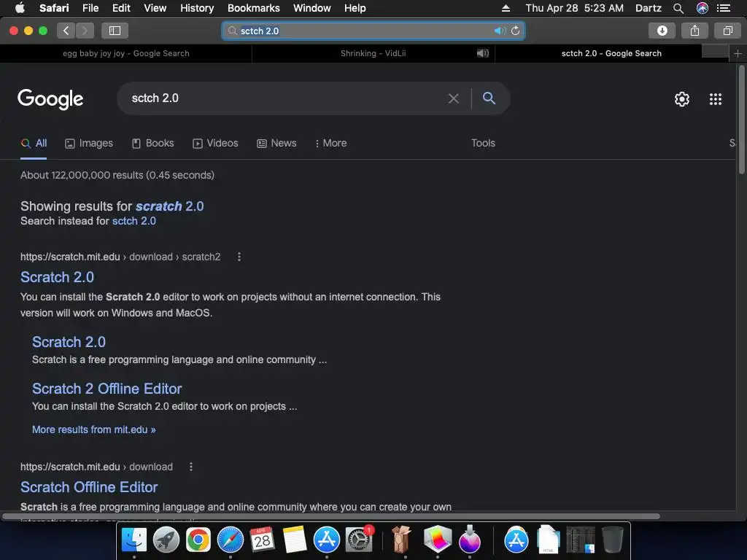This screenshot has height=560, width=747.
Task: Open Safari downloads list
Action: click(x=662, y=31)
